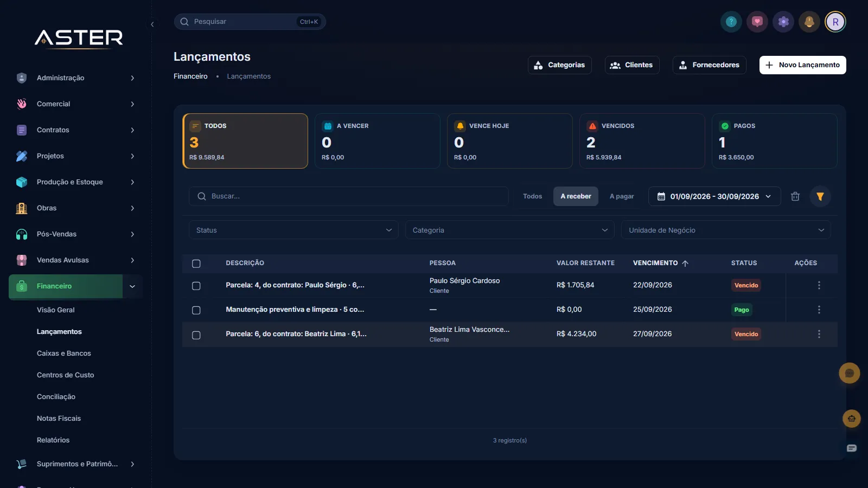Screen dimensions: 868x488
Task: Switch the filter to A pagar
Action: coord(622,196)
